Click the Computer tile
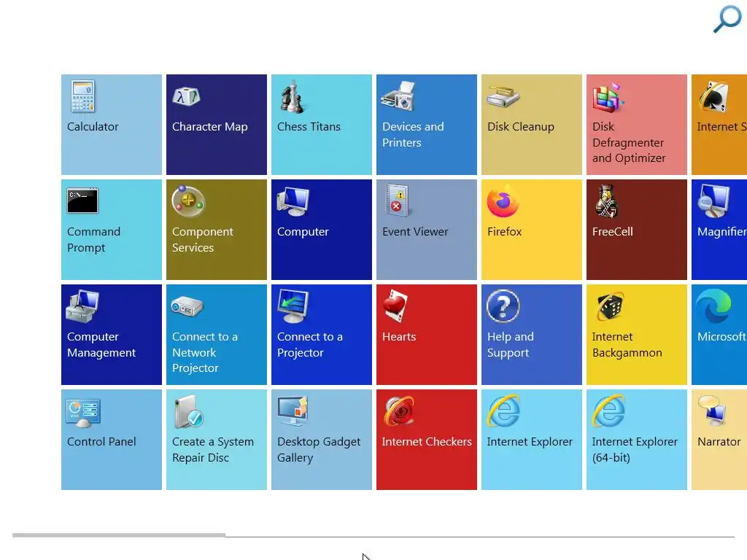The width and height of the screenshot is (747, 560). [x=322, y=230]
